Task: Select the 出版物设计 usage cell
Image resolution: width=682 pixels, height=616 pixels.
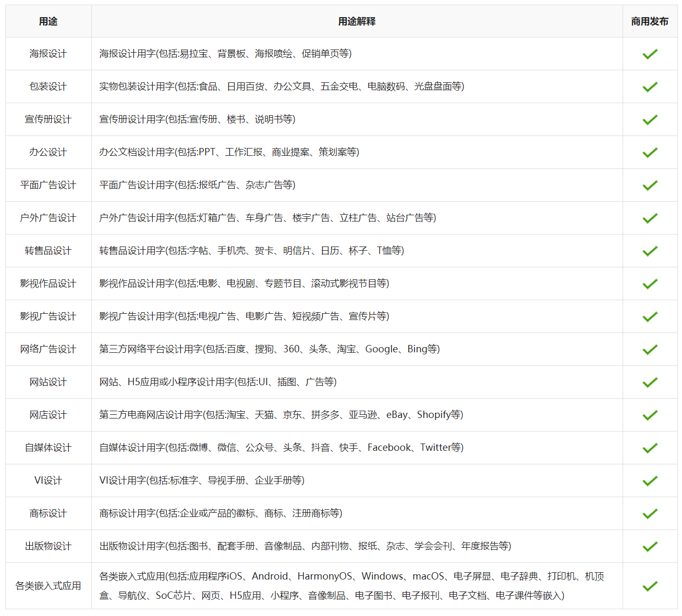Action: pyautogui.click(x=48, y=546)
